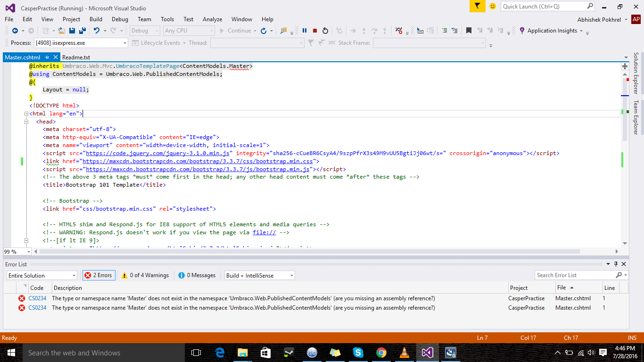644x362 pixels.
Task: Sort errors by the Description column header
Action: coord(280,288)
